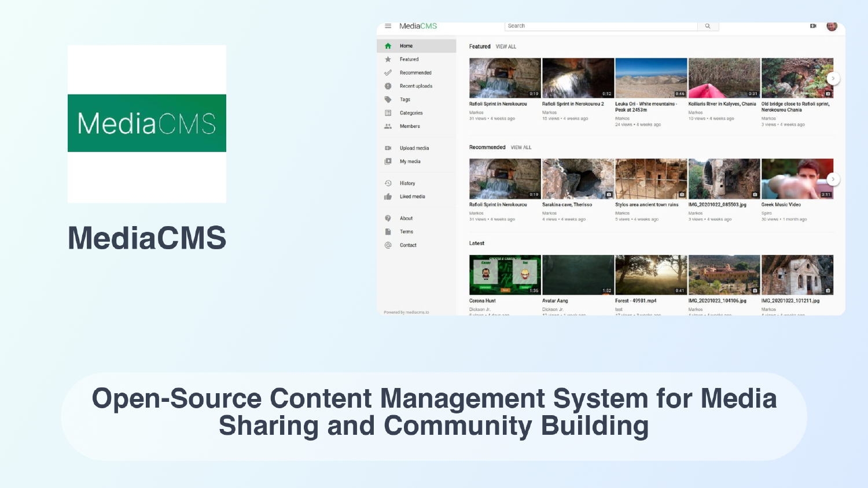Click the Featured star icon

coord(388,59)
